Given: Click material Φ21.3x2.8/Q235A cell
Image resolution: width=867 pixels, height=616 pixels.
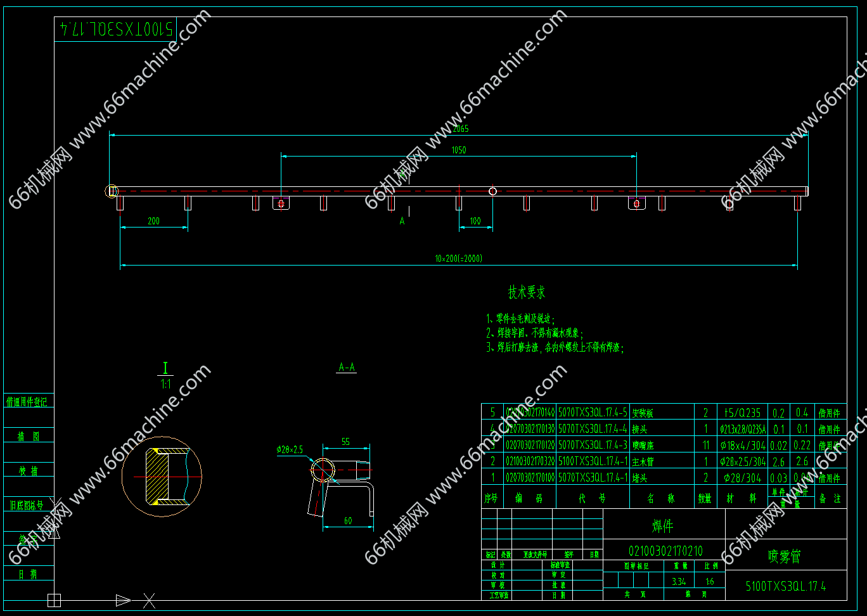Looking at the screenshot, I should (x=742, y=429).
